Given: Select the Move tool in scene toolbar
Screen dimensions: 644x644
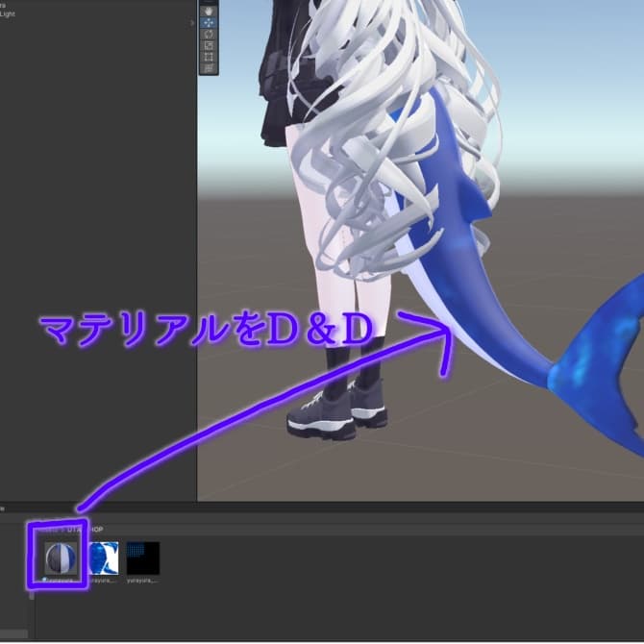Looking at the screenshot, I should pyautogui.click(x=209, y=23).
